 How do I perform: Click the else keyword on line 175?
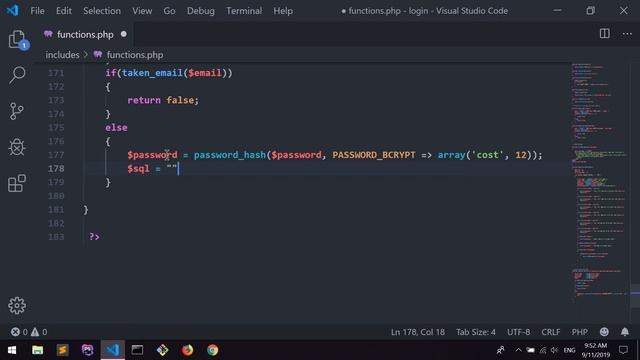[116, 127]
